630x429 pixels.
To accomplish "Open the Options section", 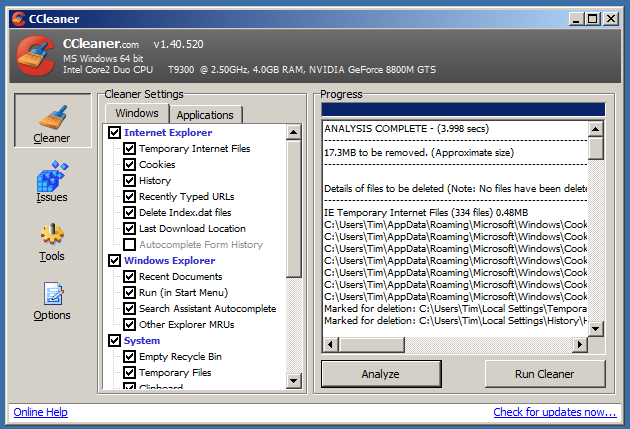I will pos(52,301).
